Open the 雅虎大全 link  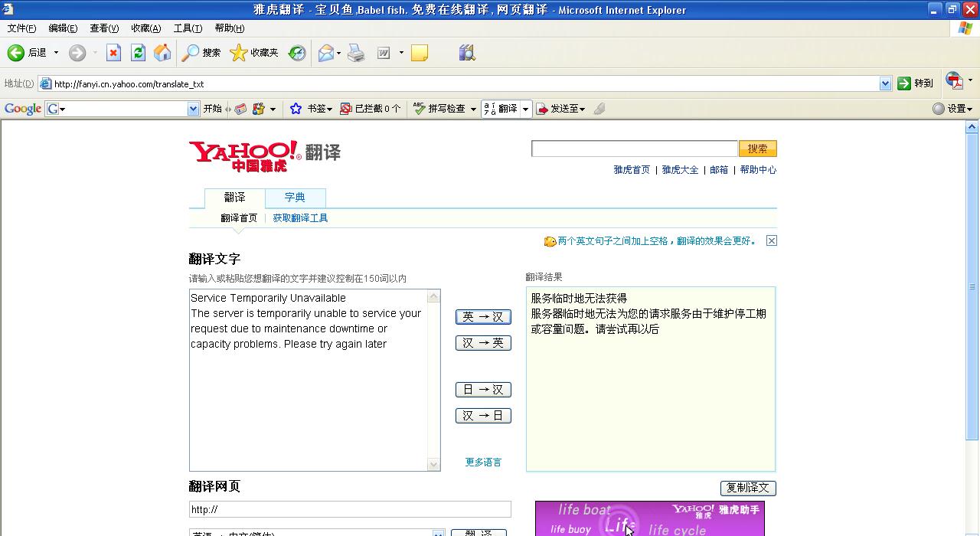tap(680, 170)
